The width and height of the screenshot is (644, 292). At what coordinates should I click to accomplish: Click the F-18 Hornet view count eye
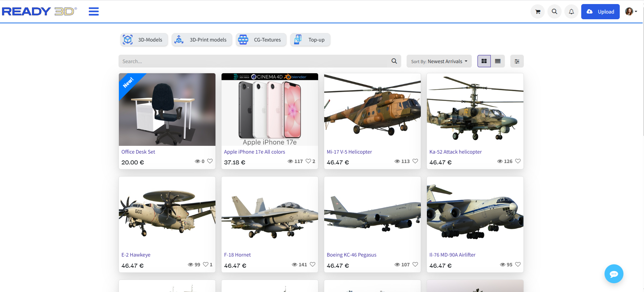pyautogui.click(x=294, y=265)
